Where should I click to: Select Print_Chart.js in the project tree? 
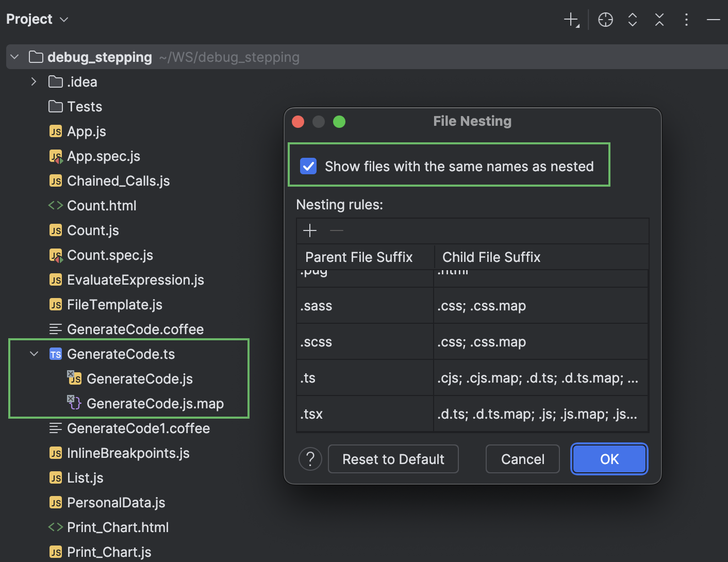(x=109, y=552)
